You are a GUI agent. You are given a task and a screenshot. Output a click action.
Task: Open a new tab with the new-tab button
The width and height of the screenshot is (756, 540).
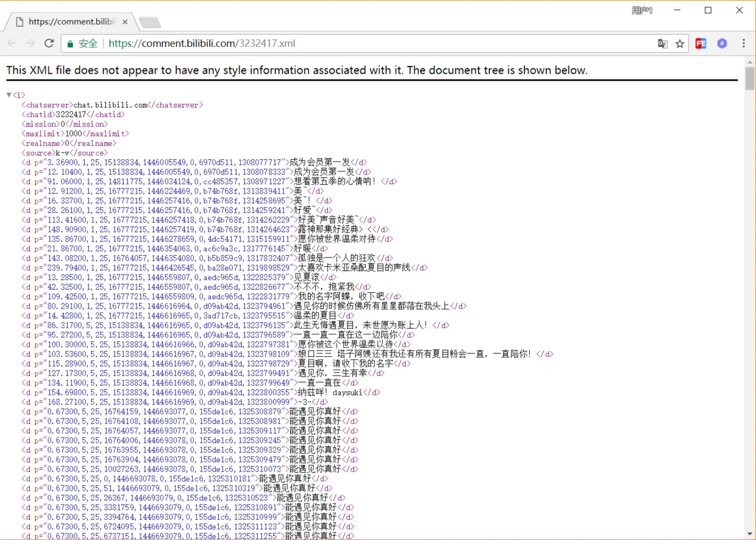(x=150, y=23)
